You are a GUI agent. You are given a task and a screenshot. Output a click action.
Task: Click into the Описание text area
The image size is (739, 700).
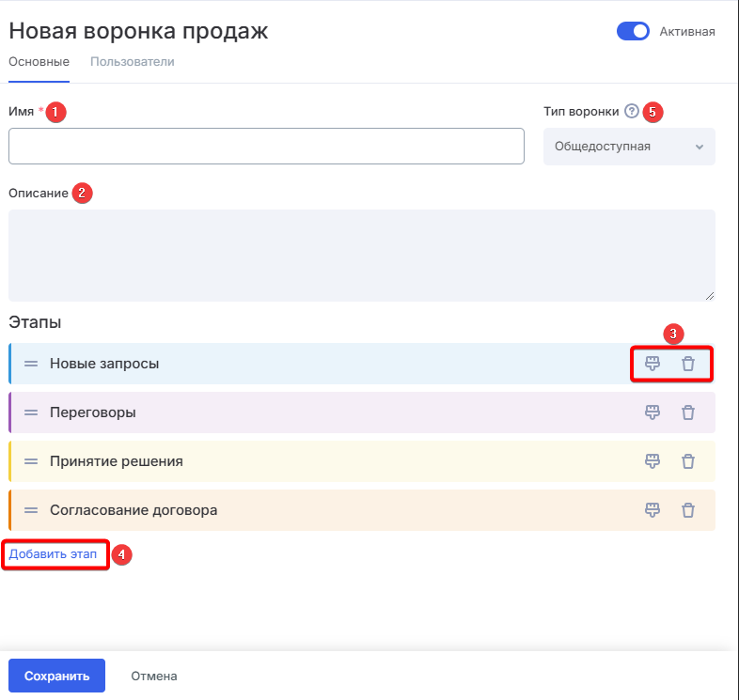click(x=362, y=256)
